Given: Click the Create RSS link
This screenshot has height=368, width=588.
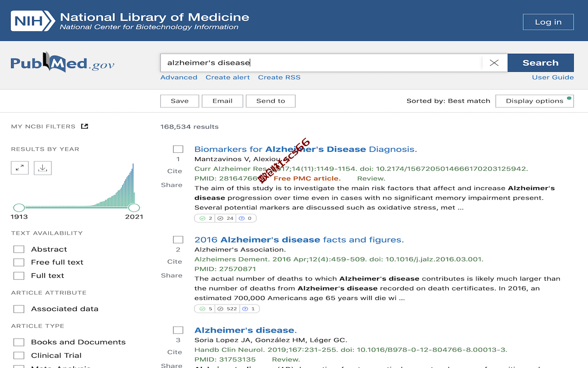Looking at the screenshot, I should coord(279,77).
